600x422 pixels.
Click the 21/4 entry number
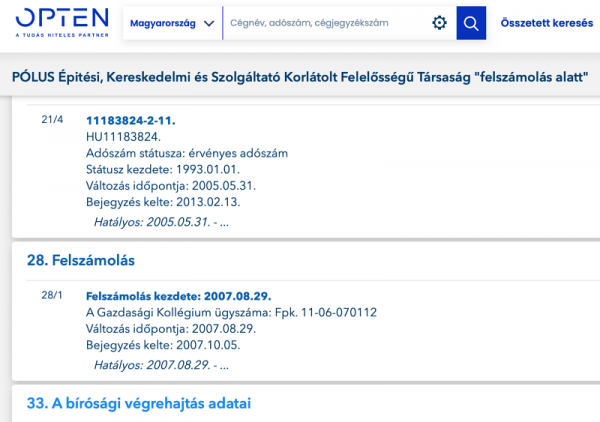52,120
